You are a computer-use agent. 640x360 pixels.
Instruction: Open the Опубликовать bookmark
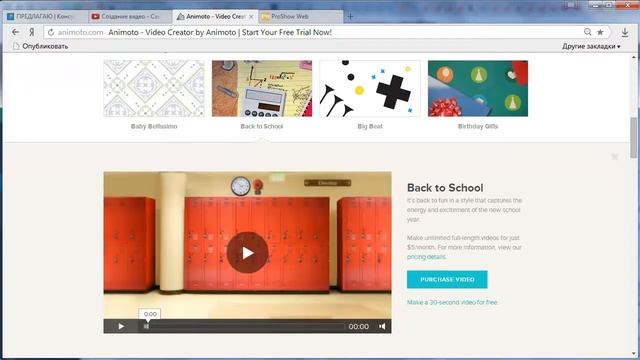coord(40,46)
